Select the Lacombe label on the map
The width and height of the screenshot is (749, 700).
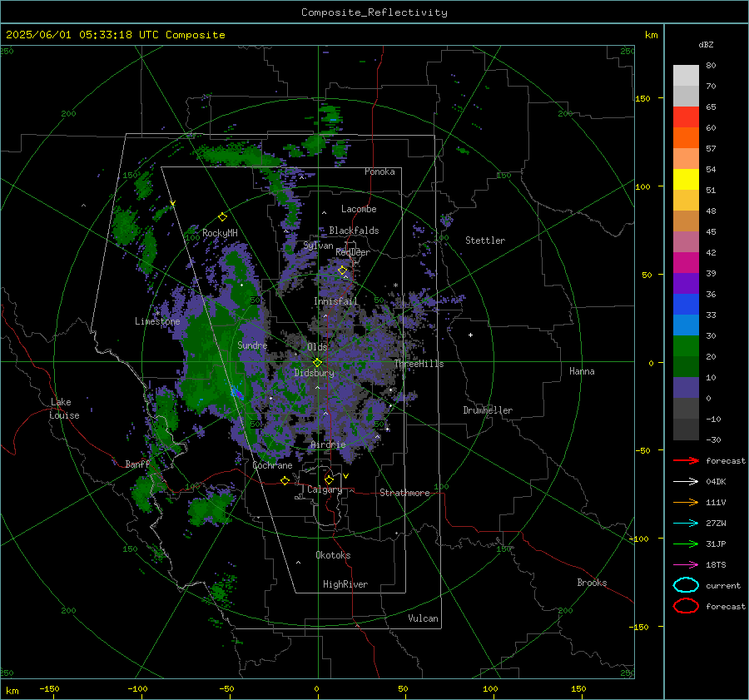(359, 209)
